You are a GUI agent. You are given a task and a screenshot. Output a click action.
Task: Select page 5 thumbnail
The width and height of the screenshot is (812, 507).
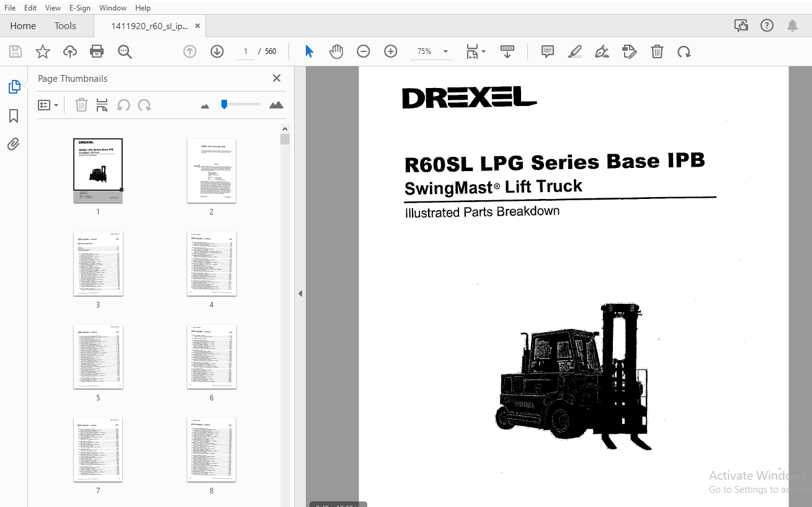[x=98, y=356]
